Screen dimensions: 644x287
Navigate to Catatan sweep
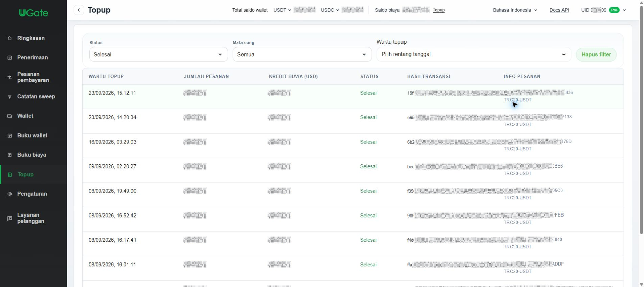(x=36, y=97)
